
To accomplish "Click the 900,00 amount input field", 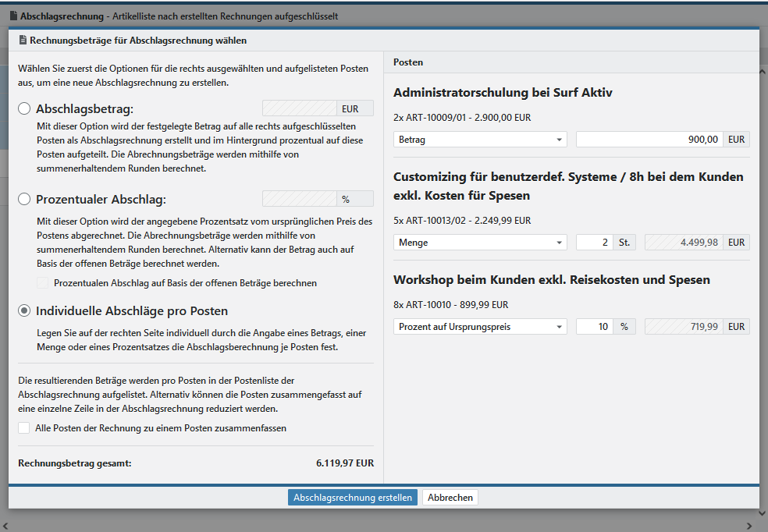I will pos(649,140).
